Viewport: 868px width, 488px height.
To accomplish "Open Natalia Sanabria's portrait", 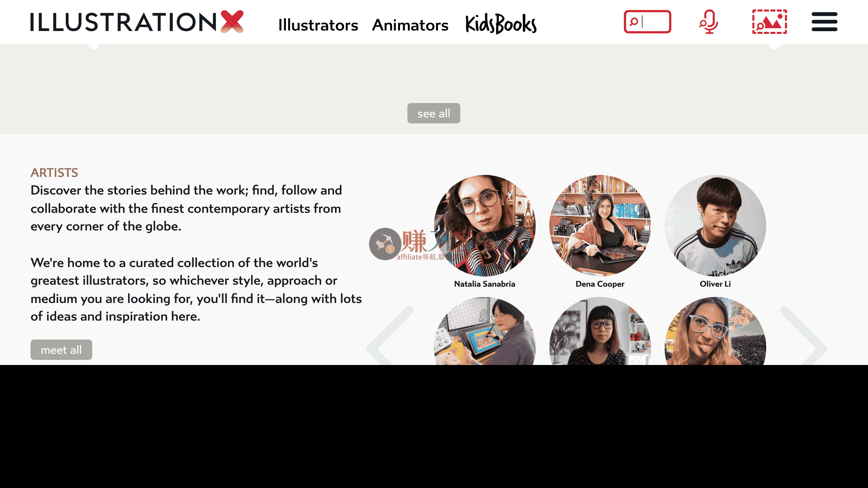I will [x=485, y=225].
